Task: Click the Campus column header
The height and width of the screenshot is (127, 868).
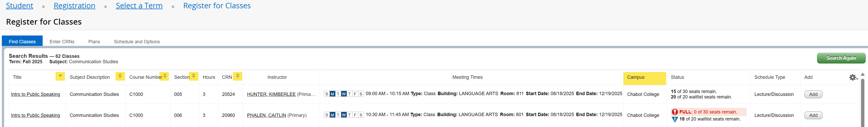Action: coord(644,77)
